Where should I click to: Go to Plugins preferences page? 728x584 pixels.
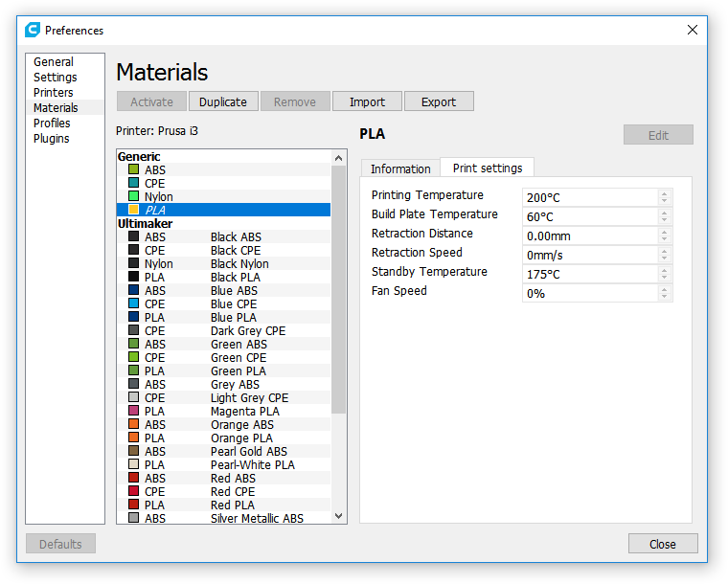52,139
